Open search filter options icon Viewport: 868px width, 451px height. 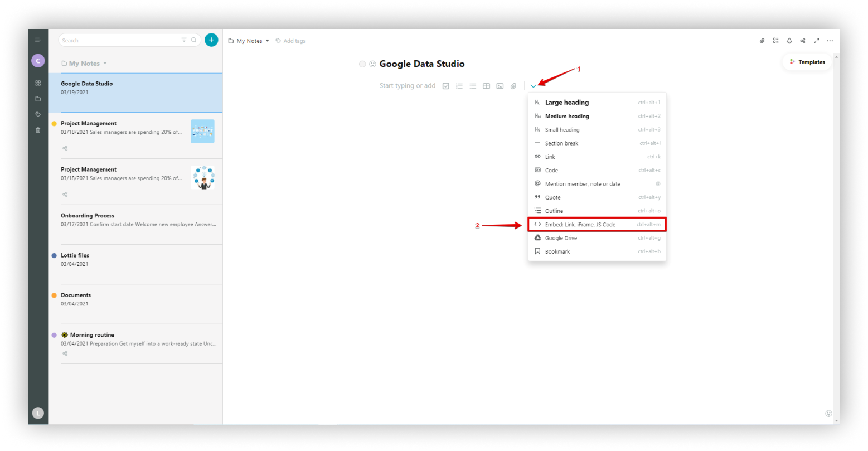[x=184, y=40]
